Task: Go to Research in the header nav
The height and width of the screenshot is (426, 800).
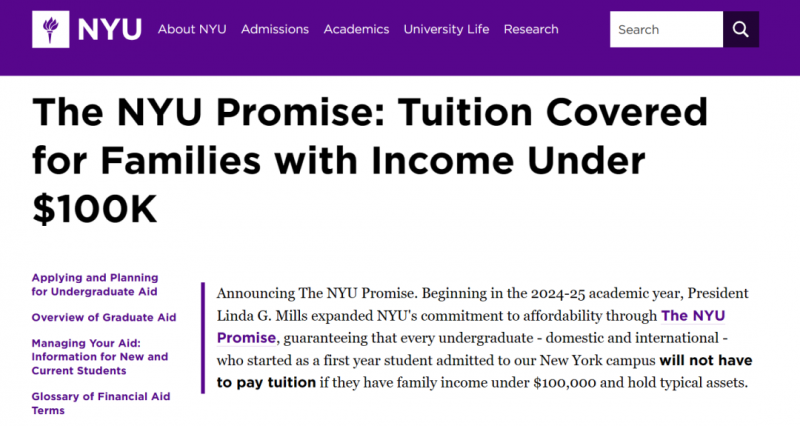Action: click(531, 30)
